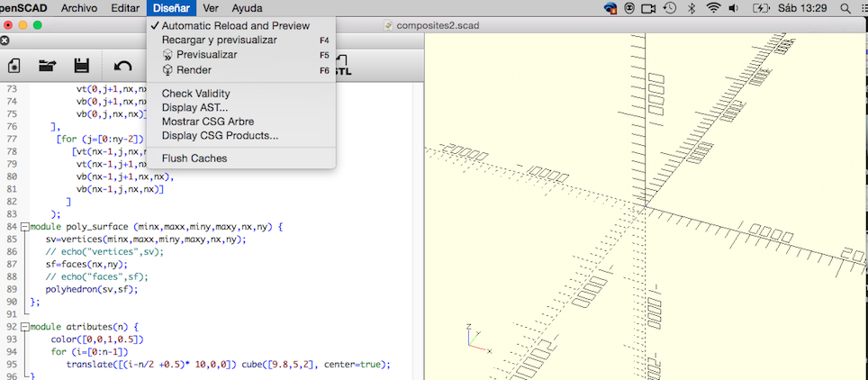This screenshot has width=868, height=380.
Task: Select Flush Caches menu item
Action: (241, 158)
